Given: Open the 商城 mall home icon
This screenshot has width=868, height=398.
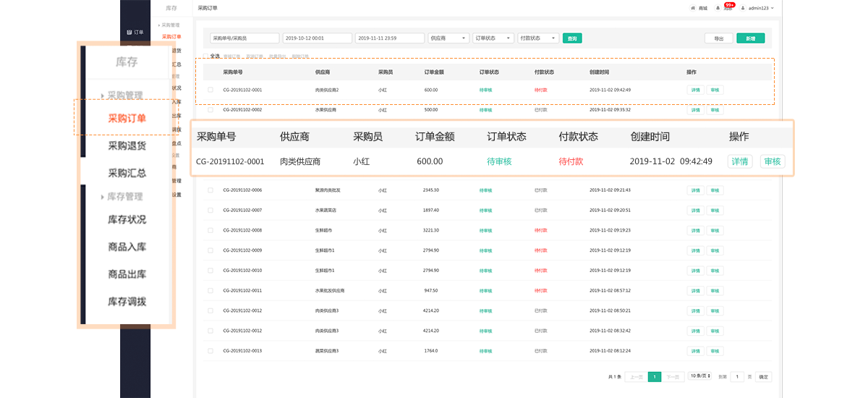Looking at the screenshot, I should coord(694,8).
